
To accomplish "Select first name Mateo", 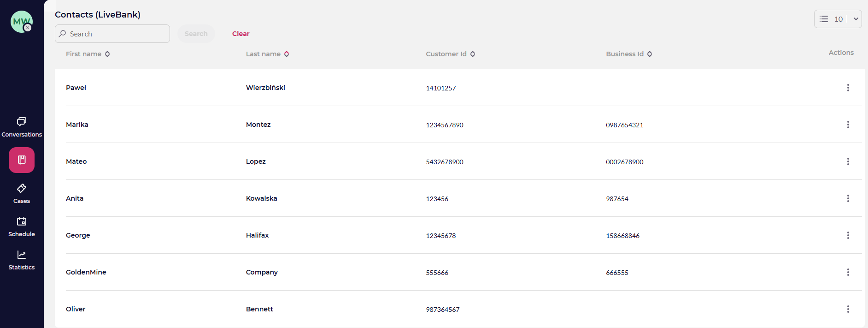I will [76, 161].
